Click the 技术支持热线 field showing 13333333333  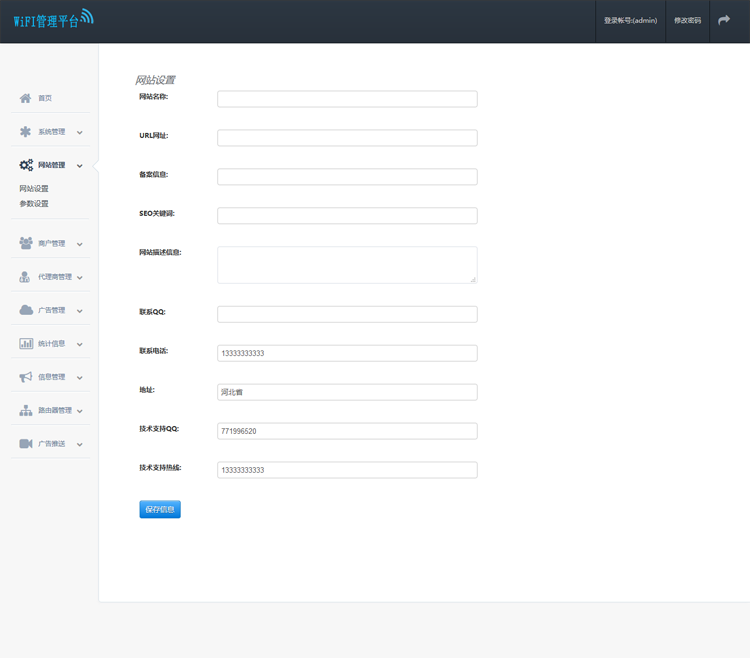(347, 470)
